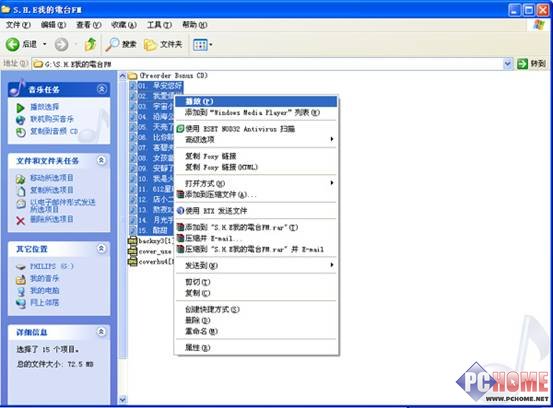The height and width of the screenshot is (408, 553).
Task: Click the Up folder icon
Action: pos(90,44)
